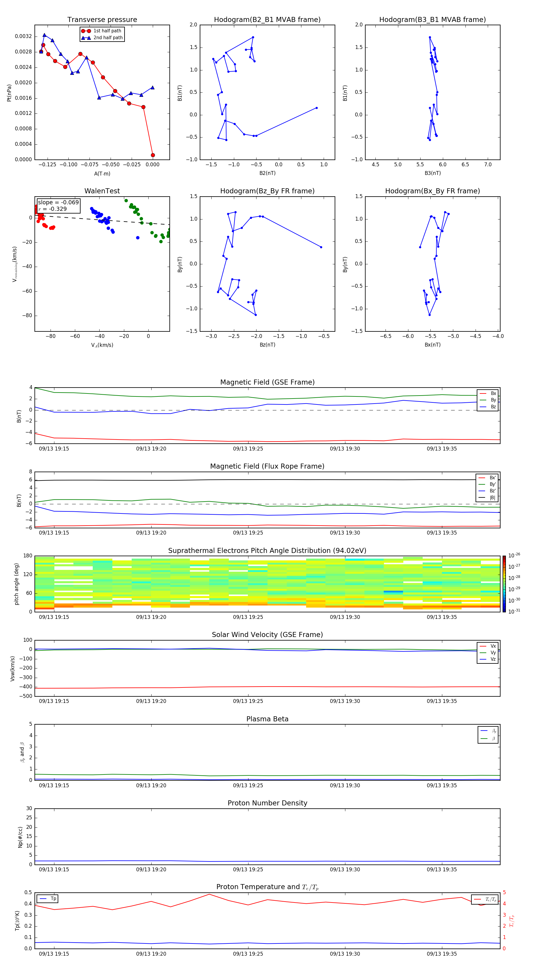Click the 'Transverse pressure' plot title
535x980 pixels.
coord(102,20)
